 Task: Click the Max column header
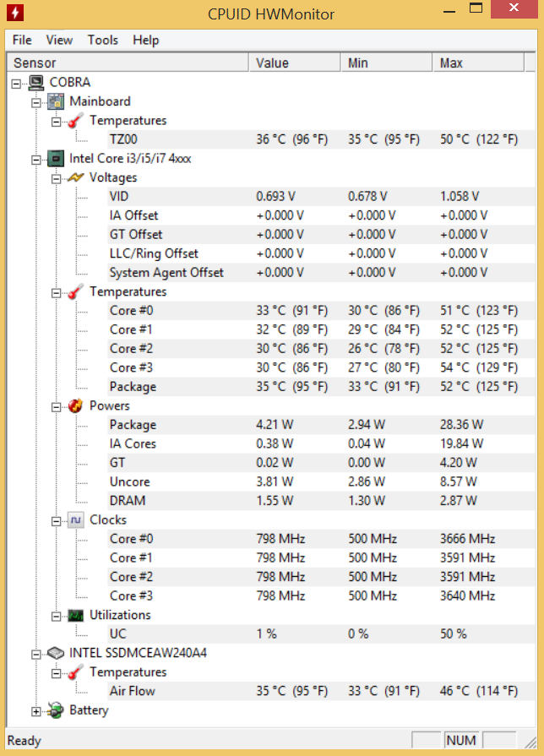pos(451,63)
